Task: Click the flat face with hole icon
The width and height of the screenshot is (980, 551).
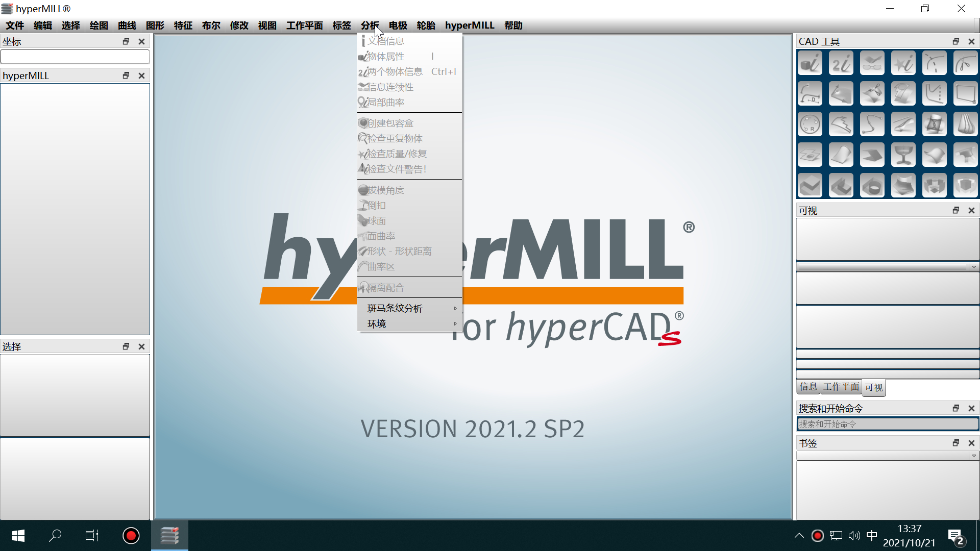Action: click(x=810, y=155)
